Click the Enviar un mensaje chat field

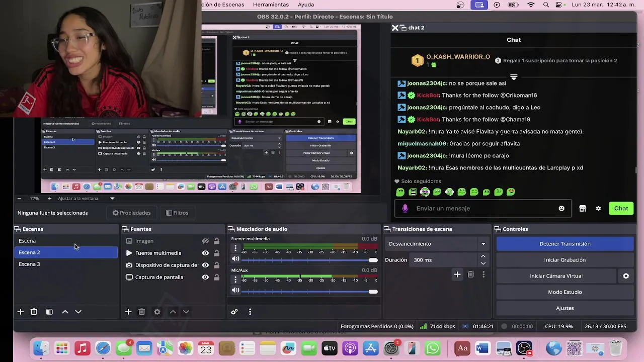tap(483, 208)
